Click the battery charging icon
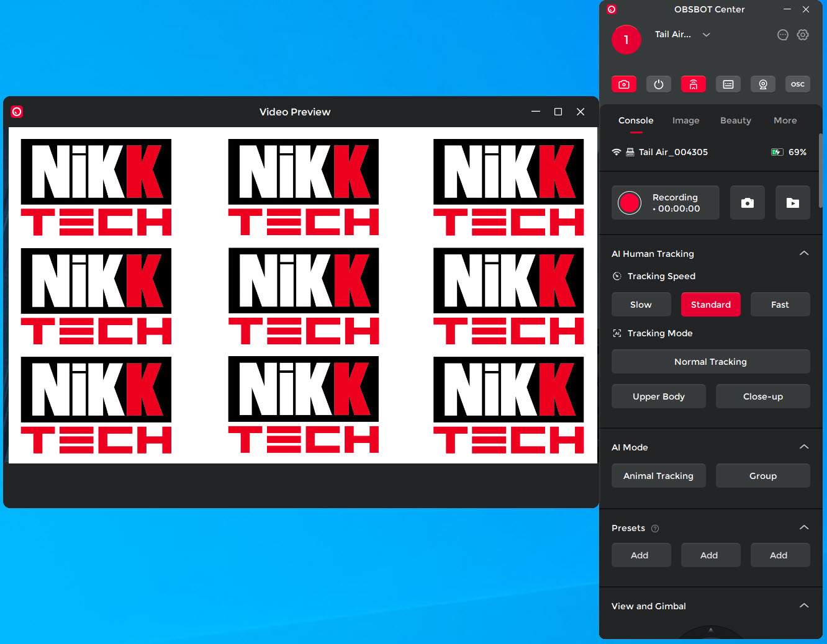The image size is (827, 644). pos(777,152)
